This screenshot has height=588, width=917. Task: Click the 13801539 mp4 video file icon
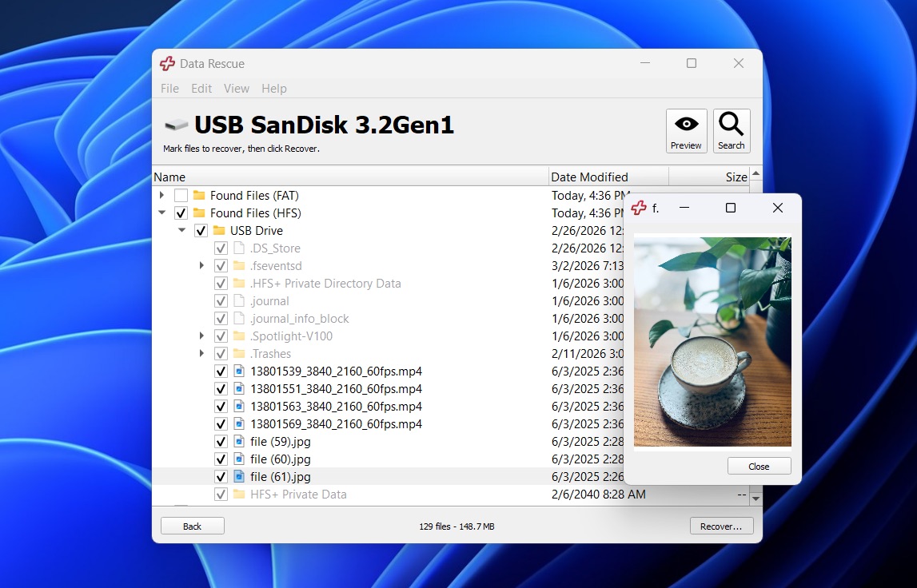239,371
